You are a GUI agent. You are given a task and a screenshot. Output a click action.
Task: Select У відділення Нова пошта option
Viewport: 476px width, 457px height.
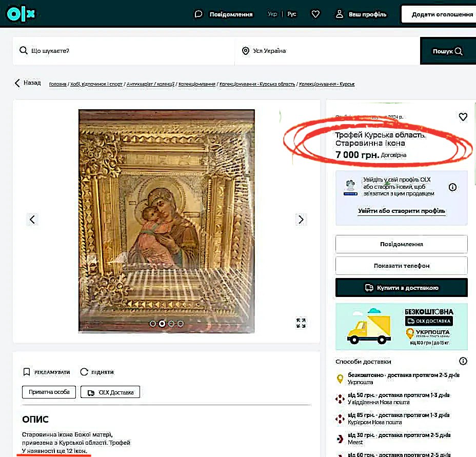coord(392,399)
